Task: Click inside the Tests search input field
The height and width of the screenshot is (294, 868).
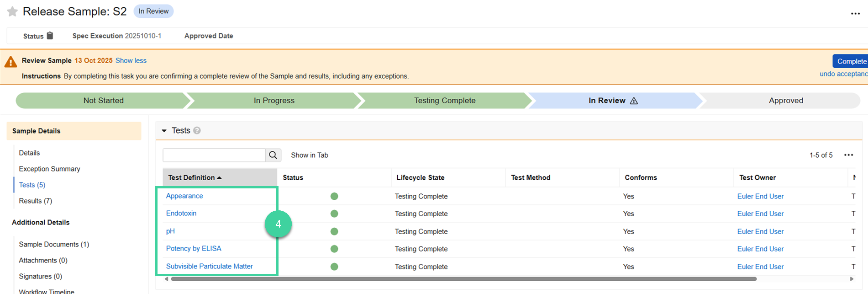Action: pyautogui.click(x=214, y=155)
